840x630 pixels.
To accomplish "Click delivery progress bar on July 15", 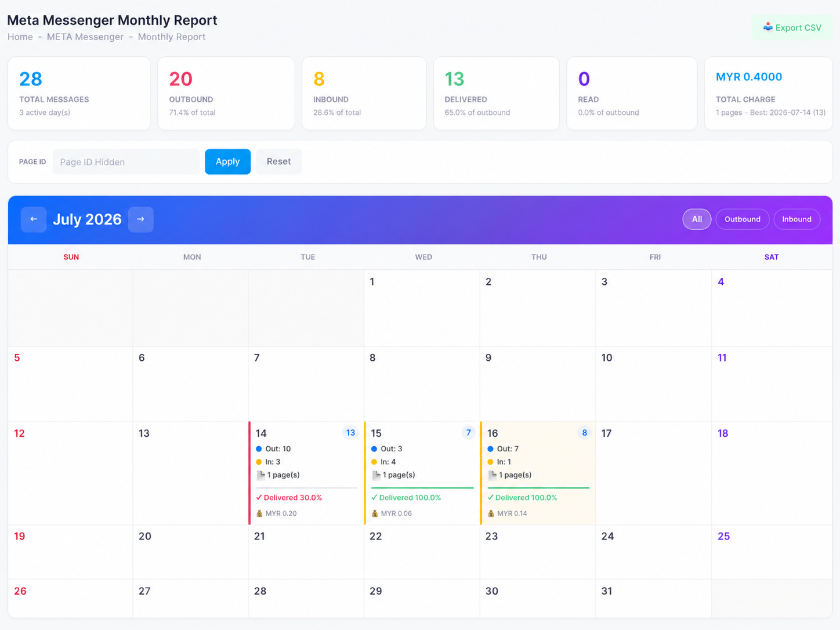I will tap(422, 488).
